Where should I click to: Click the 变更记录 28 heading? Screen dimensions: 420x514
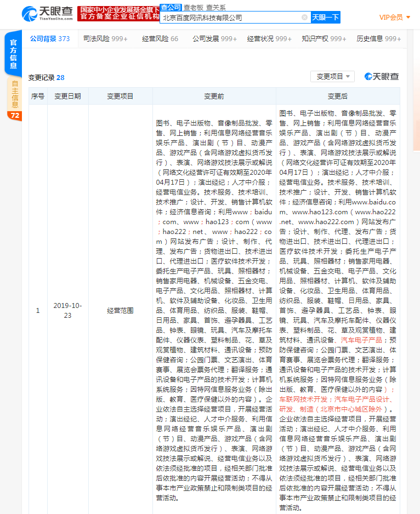[46, 78]
